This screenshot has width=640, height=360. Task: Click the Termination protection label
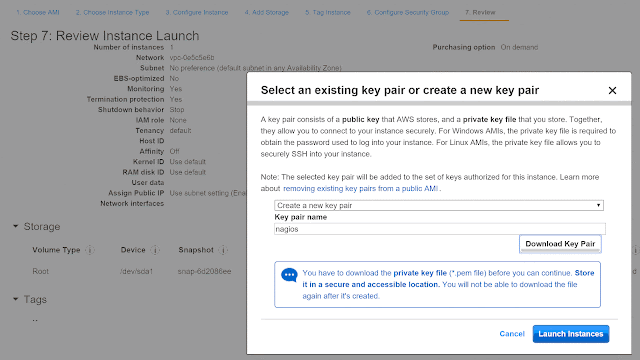125,99
